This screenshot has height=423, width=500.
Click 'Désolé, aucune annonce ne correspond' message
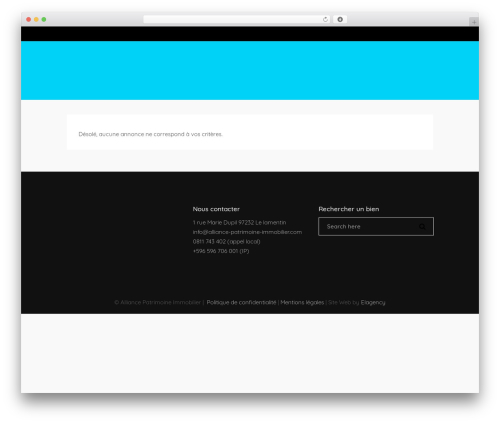150,134
